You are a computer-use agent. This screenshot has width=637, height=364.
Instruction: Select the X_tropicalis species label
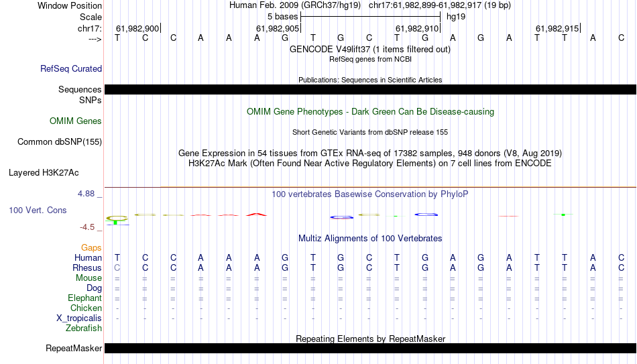point(79,318)
